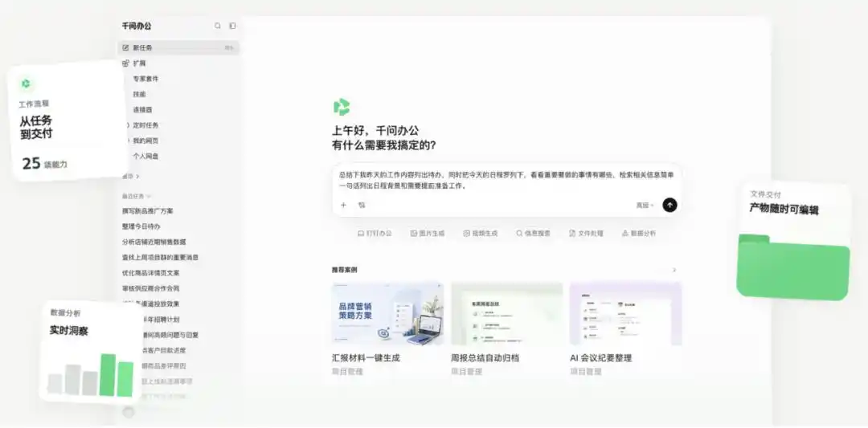Click the user avatar at sidebar bottom
This screenshot has height=428, width=868.
click(129, 413)
